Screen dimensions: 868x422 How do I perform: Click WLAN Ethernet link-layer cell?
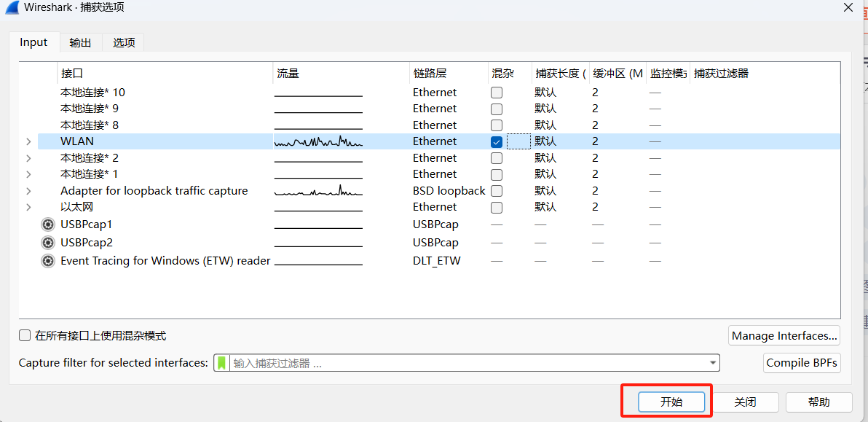[435, 142]
